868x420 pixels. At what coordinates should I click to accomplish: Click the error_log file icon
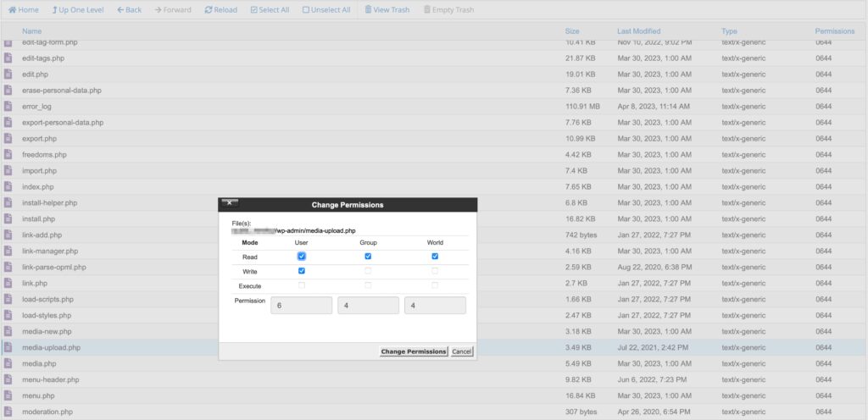point(8,107)
